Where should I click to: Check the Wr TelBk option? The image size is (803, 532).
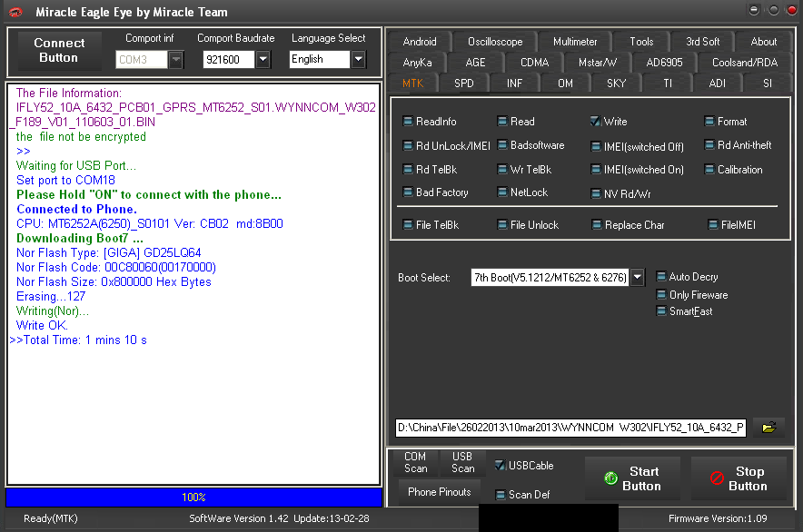501,170
